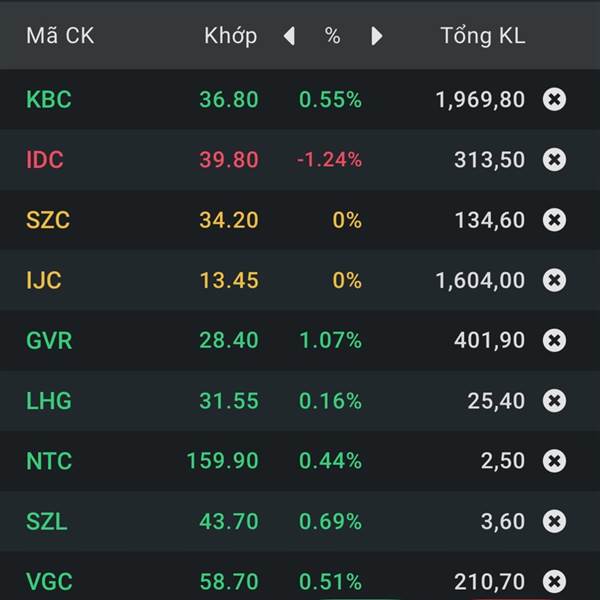600x600 pixels.
Task: Remove KBC from the watchlist
Action: pos(554,99)
